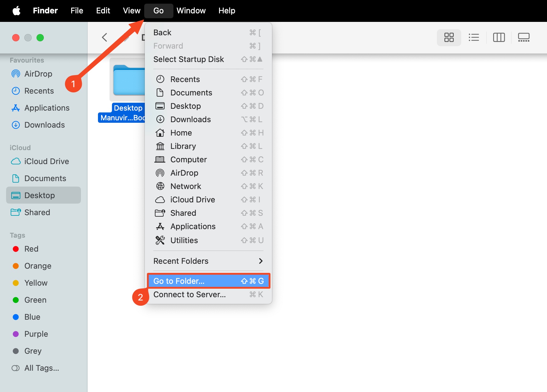Image resolution: width=547 pixels, height=392 pixels.
Task: Filter by the Blue tag
Action: (44, 317)
